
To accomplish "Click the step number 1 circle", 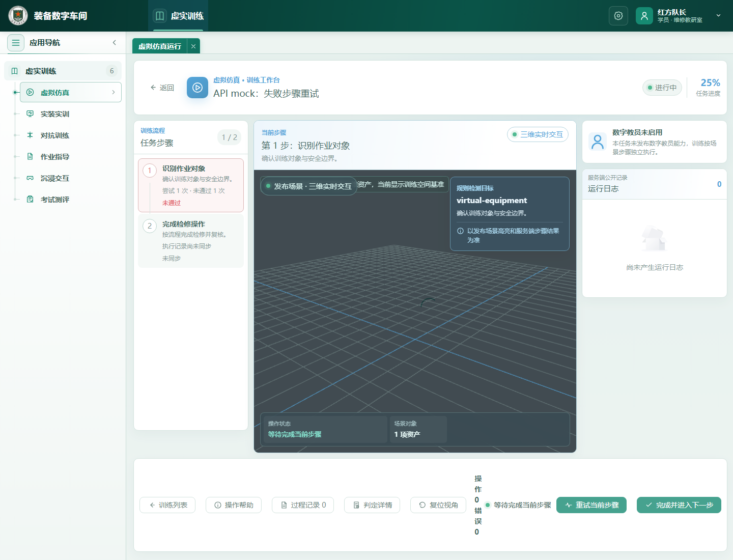I will tap(150, 171).
